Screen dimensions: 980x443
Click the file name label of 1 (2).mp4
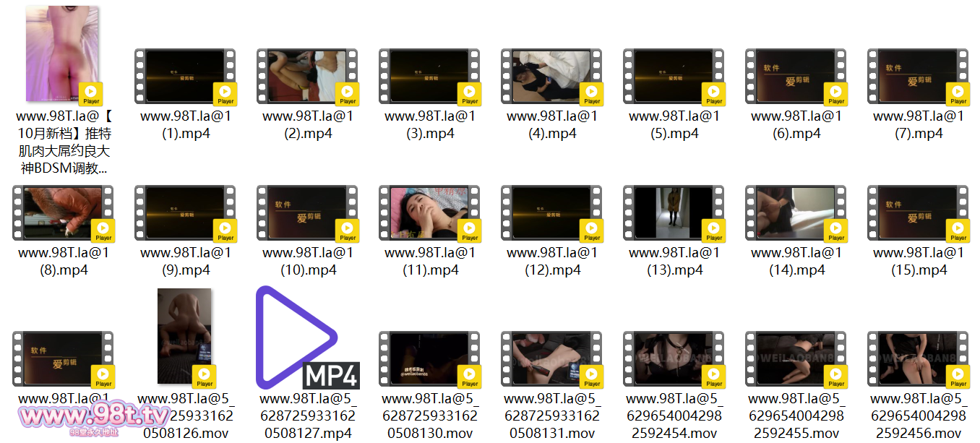coord(307,125)
